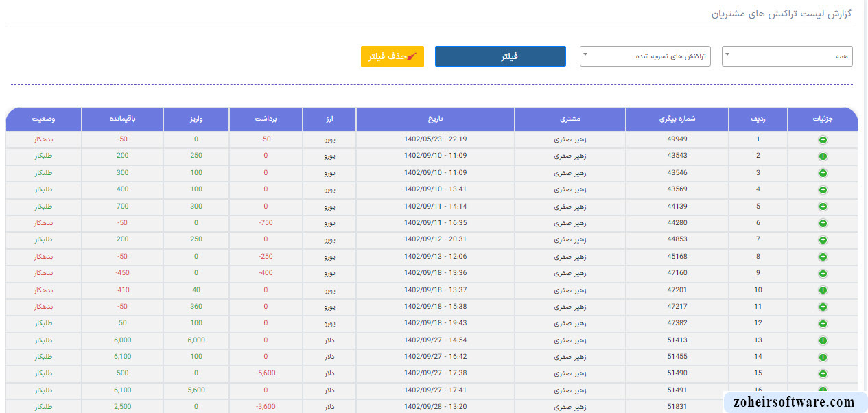Screen dimensions: 868x413
Task: Click date 1402/09/27 - 17:38
Action: point(436,374)
